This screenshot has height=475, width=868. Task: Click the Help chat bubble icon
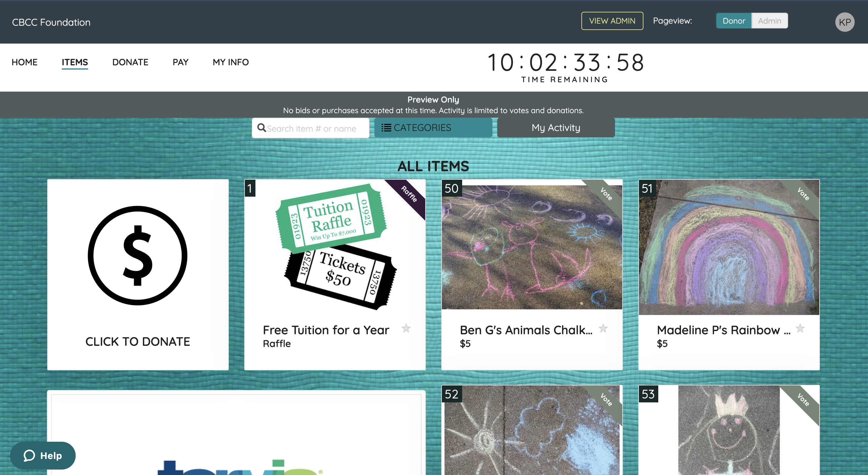[x=29, y=455]
